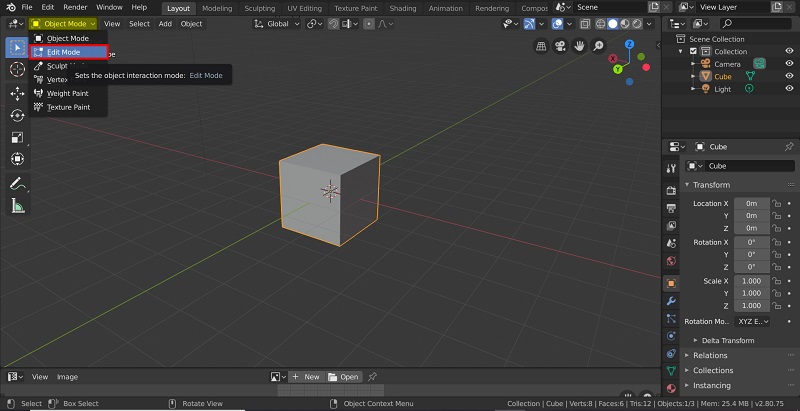
Task: Select the Measure tool
Action: tap(17, 206)
